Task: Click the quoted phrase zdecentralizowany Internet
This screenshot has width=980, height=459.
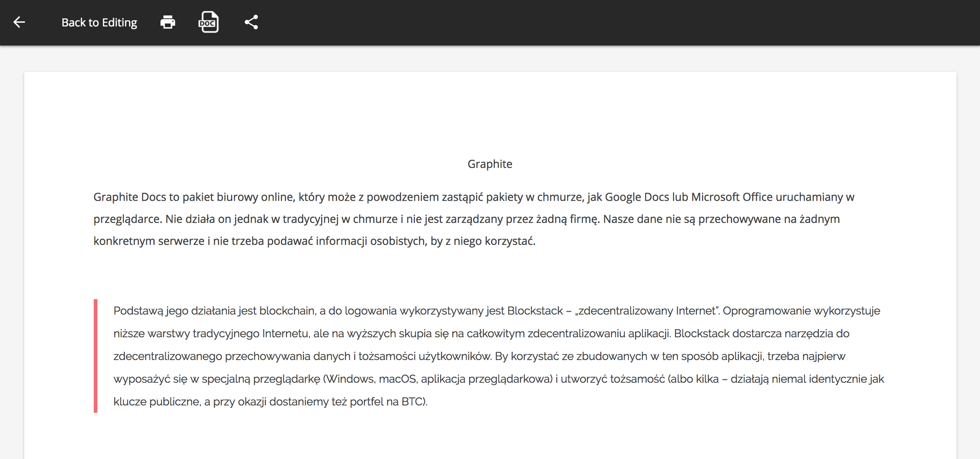Action: point(647,311)
